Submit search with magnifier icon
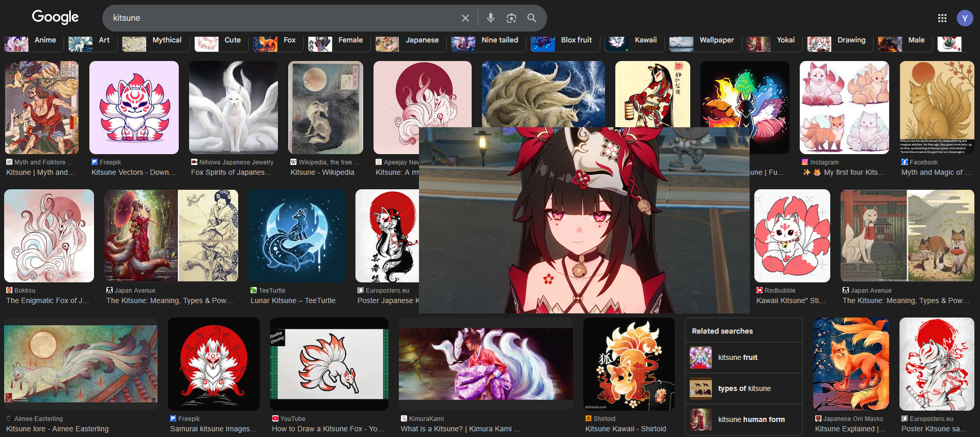 click(532, 18)
